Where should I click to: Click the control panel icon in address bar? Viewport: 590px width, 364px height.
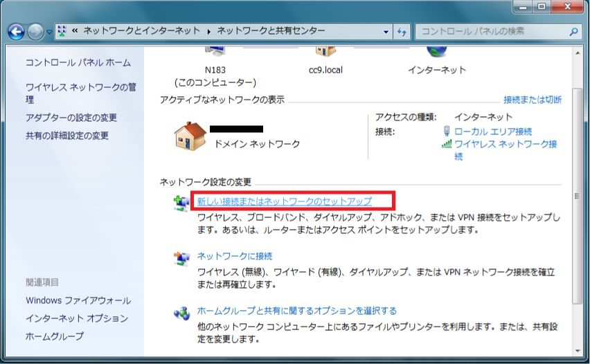point(62,31)
